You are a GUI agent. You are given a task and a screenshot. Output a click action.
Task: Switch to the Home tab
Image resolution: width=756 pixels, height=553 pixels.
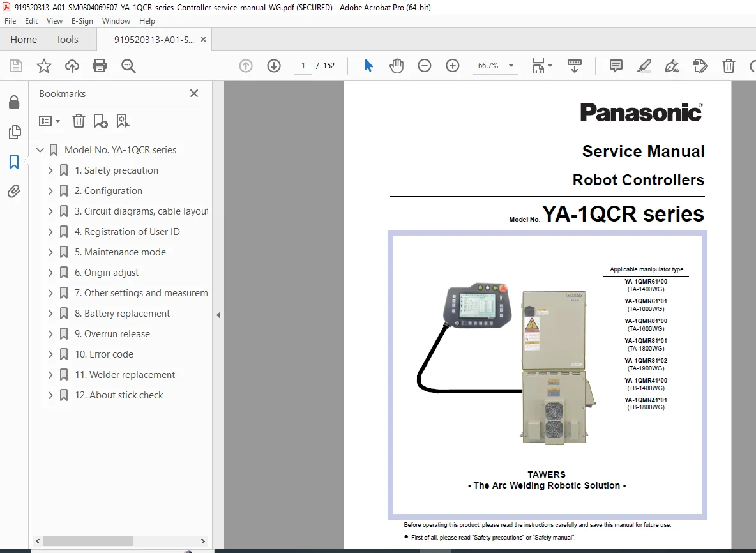24,40
